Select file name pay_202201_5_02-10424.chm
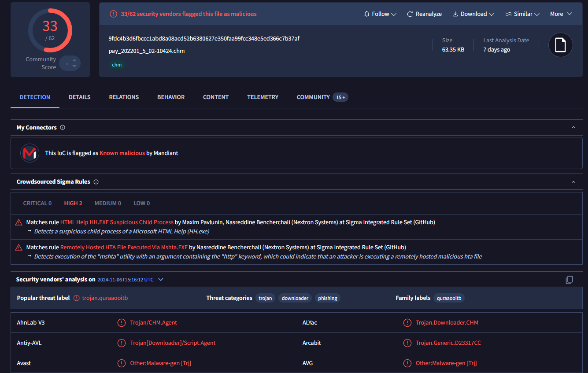 click(147, 51)
